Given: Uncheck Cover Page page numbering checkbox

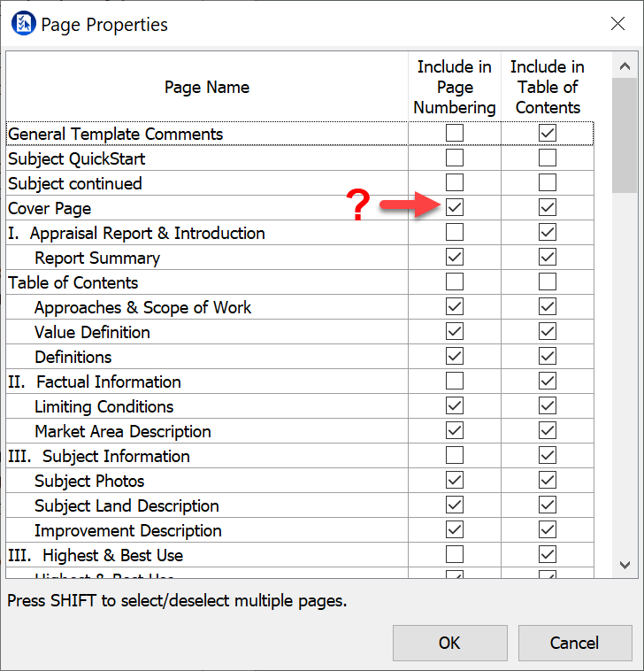Looking at the screenshot, I should click(455, 208).
